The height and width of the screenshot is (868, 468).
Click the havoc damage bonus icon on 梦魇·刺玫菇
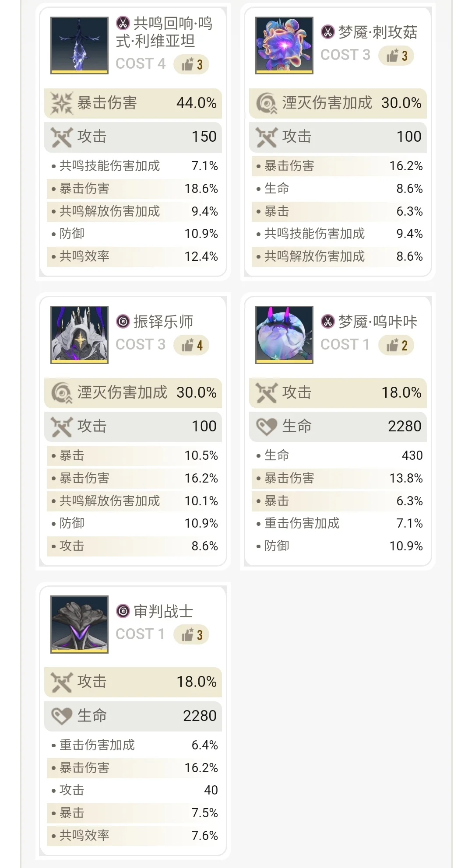(x=266, y=103)
